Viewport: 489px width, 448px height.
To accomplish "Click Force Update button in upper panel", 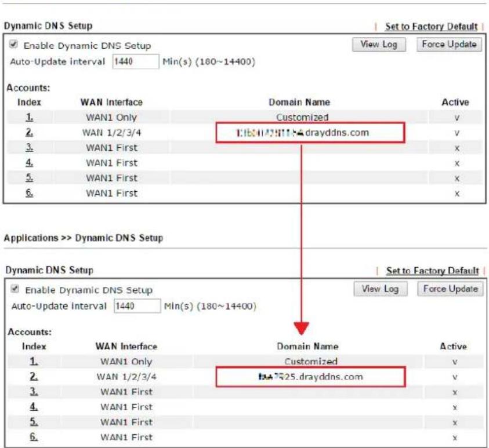I will [449, 45].
